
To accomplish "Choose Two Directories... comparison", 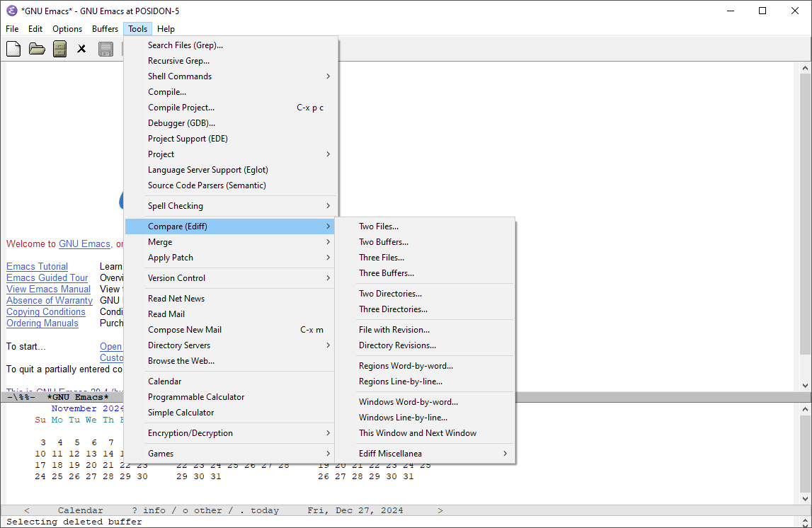I will [425, 294].
